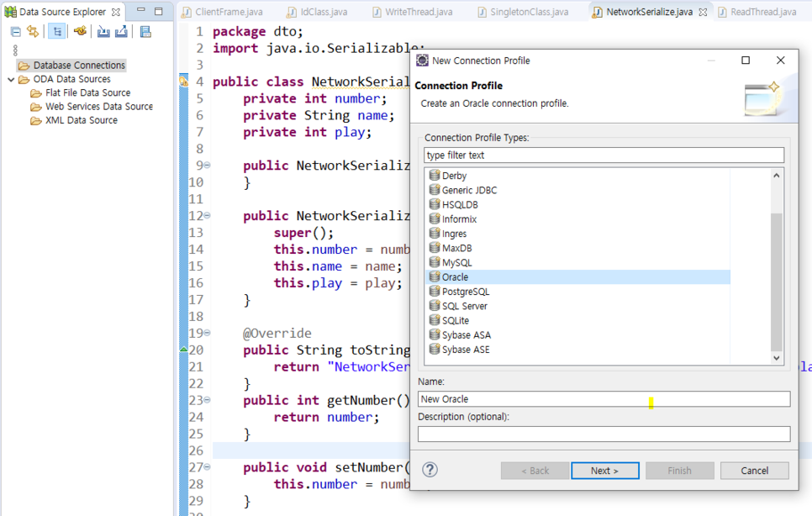Choose Oracle profile type

pos(577,277)
